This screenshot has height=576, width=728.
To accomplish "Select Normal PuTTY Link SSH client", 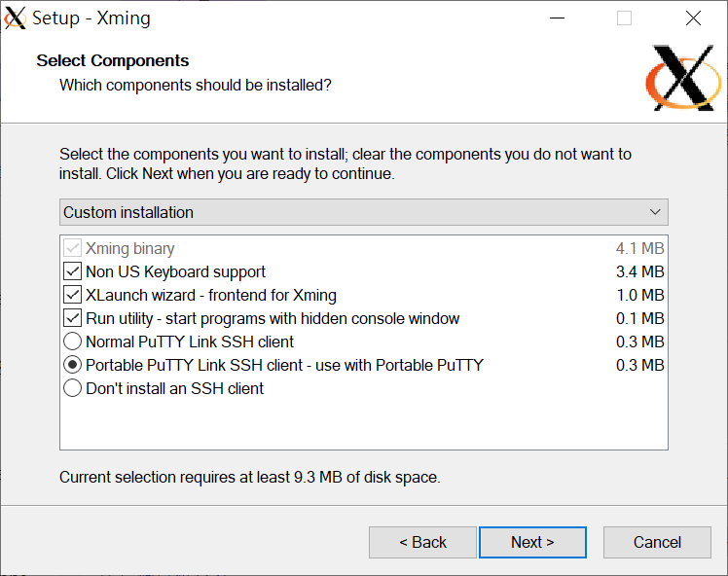I will click(x=73, y=342).
